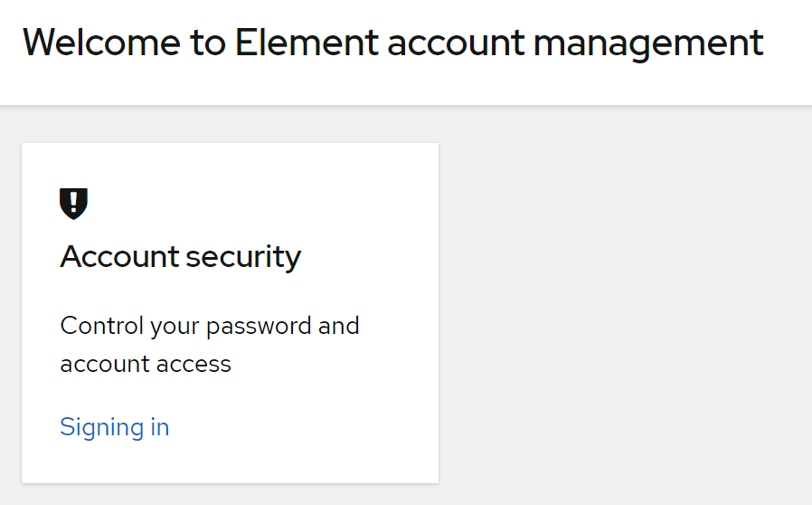Click the word Account in card heading
This screenshot has width=812, height=505.
point(119,257)
